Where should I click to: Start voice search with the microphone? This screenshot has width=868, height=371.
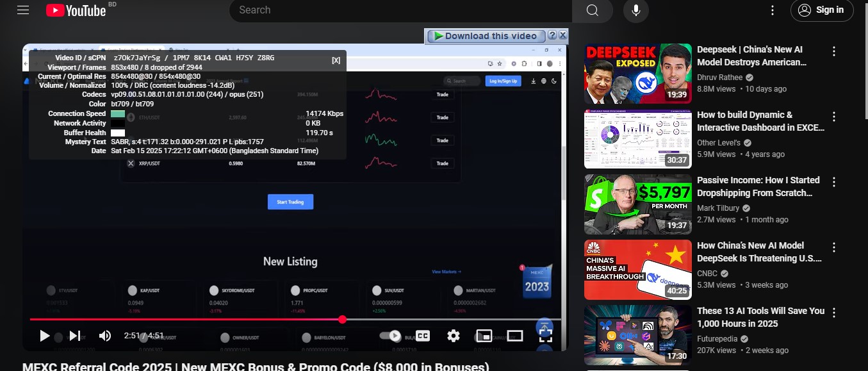pyautogui.click(x=636, y=10)
